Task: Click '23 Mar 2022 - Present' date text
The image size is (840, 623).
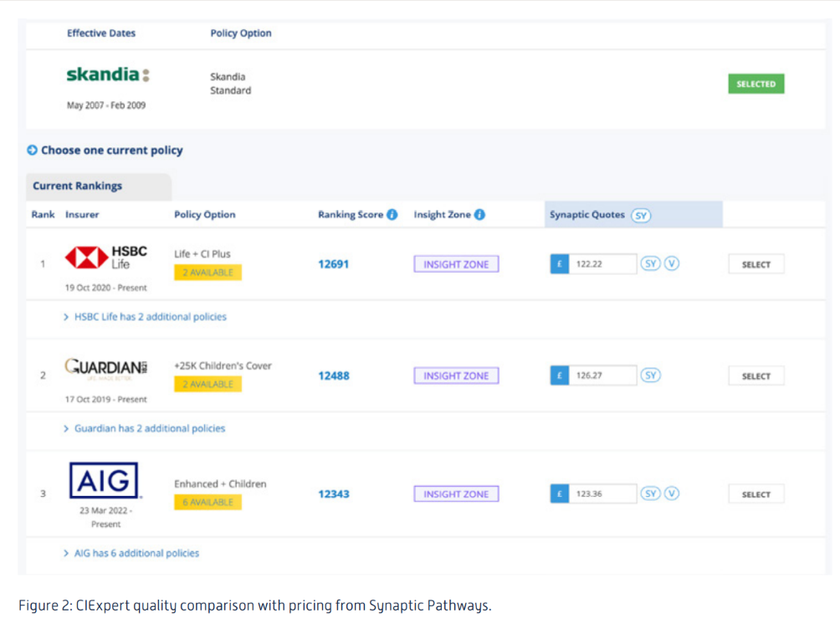Action: coord(105,517)
